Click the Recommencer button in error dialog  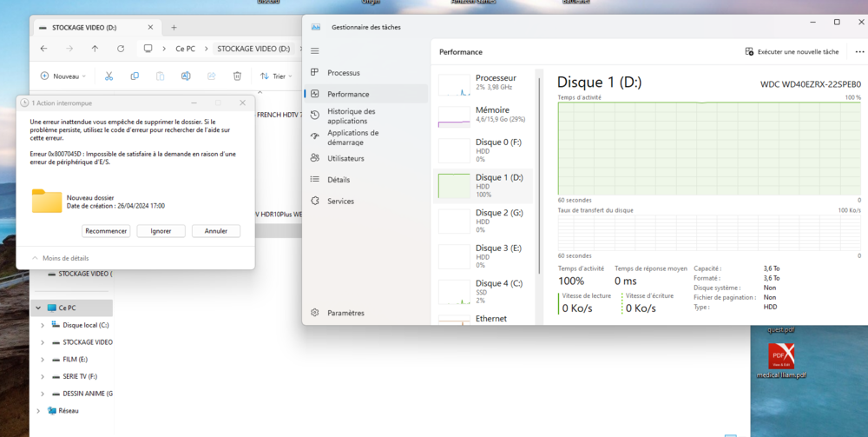[106, 231]
